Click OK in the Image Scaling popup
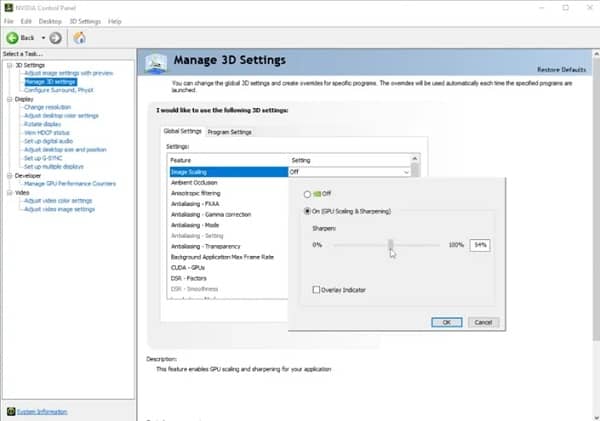Image resolution: width=600 pixels, height=421 pixels. click(x=447, y=322)
